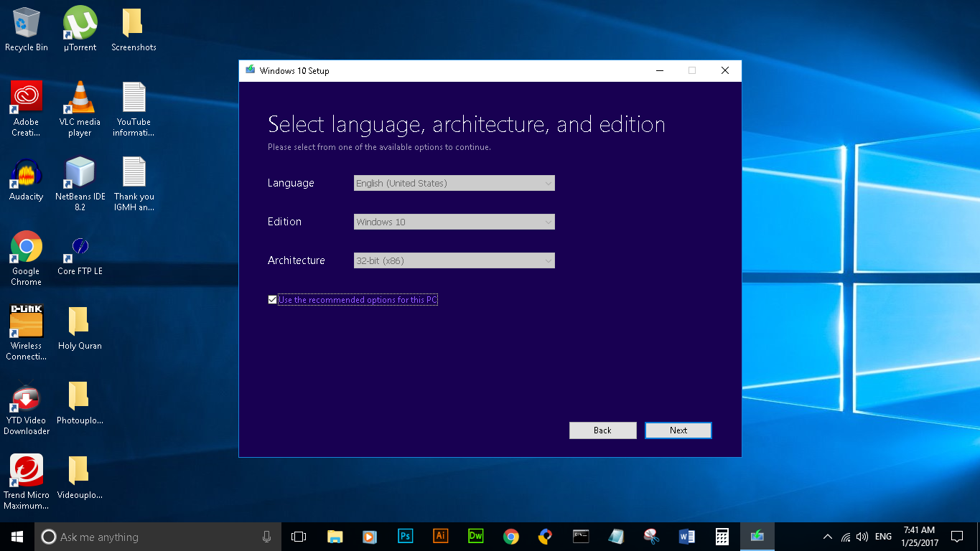The width and height of the screenshot is (980, 551).
Task: Select YouTube information text file icon
Action: [134, 108]
